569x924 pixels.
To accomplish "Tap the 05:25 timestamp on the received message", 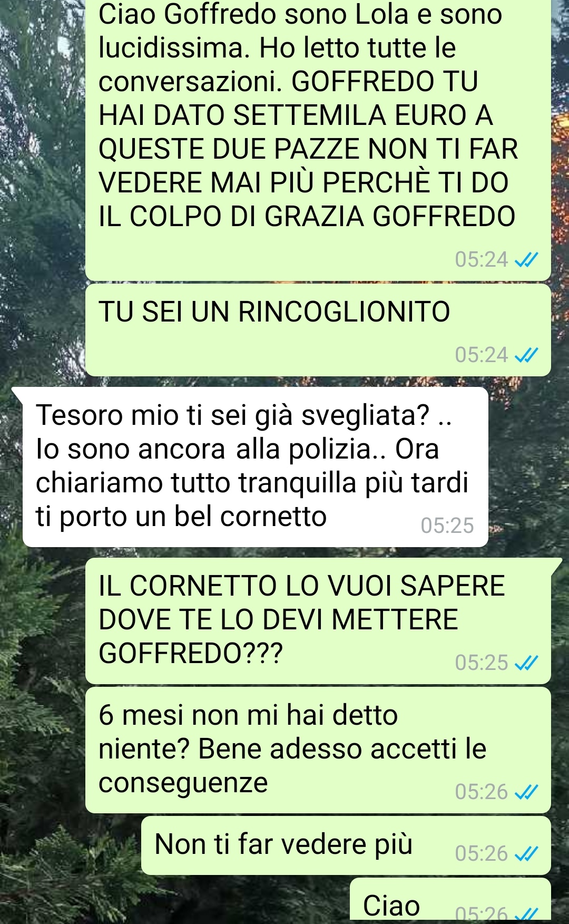I will click(447, 526).
